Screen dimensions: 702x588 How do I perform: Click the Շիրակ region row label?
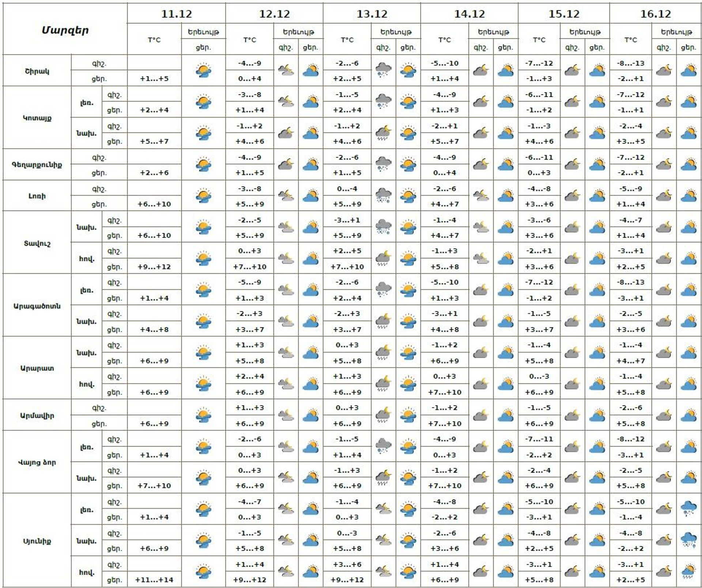click(x=37, y=71)
